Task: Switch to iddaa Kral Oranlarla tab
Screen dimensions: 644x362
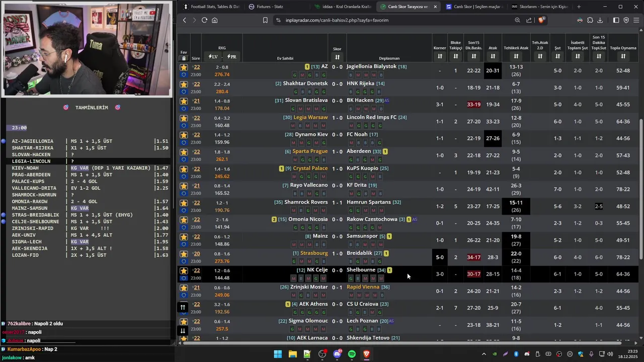Action: click(342, 7)
